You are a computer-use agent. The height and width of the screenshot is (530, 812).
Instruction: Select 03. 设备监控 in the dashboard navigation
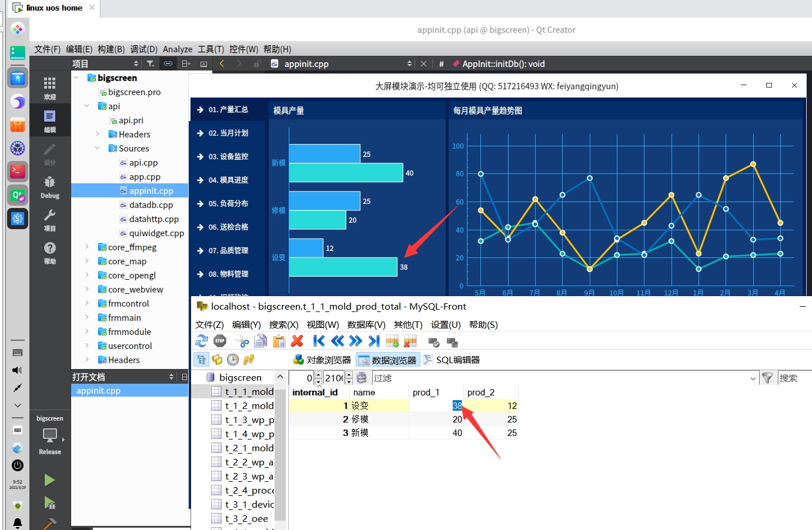228,157
